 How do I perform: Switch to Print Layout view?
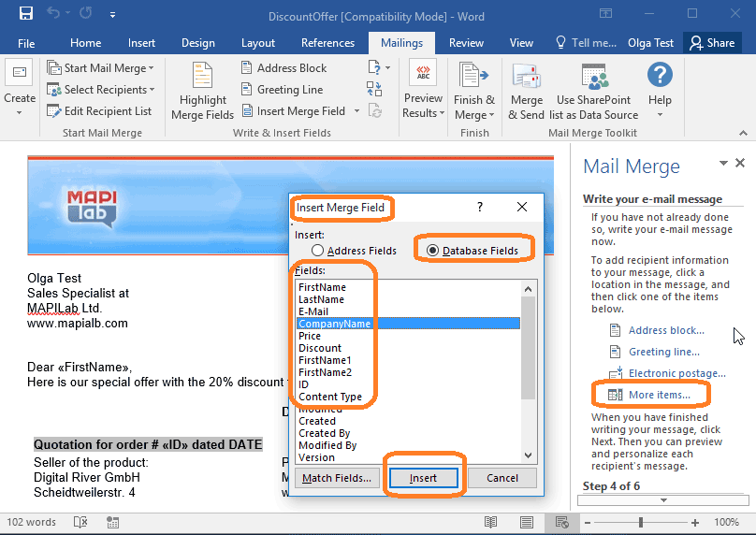click(x=527, y=522)
